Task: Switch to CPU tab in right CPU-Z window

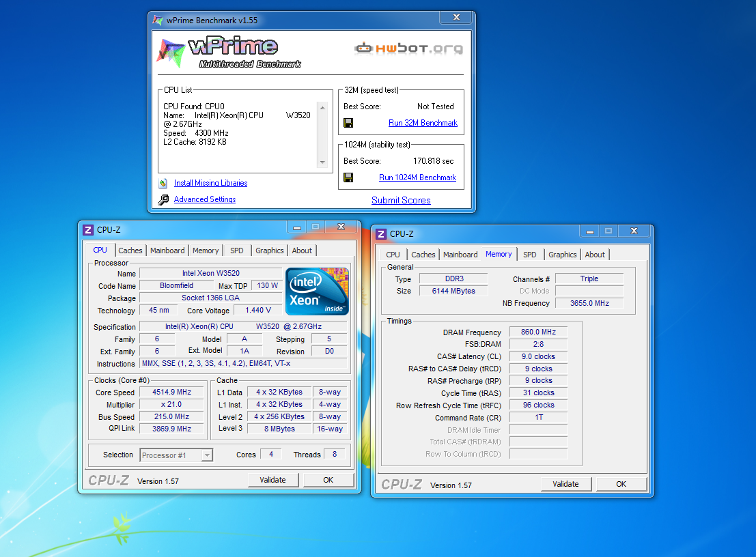Action: tap(393, 255)
